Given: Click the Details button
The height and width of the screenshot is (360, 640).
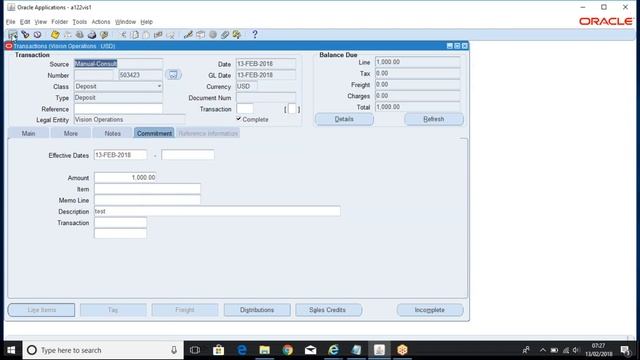Looking at the screenshot, I should point(344,119).
